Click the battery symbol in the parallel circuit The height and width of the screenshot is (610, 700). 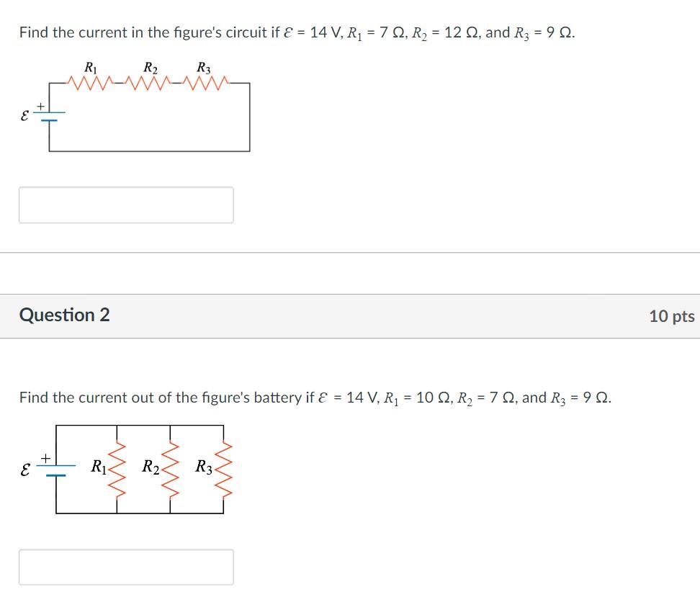coord(55,470)
